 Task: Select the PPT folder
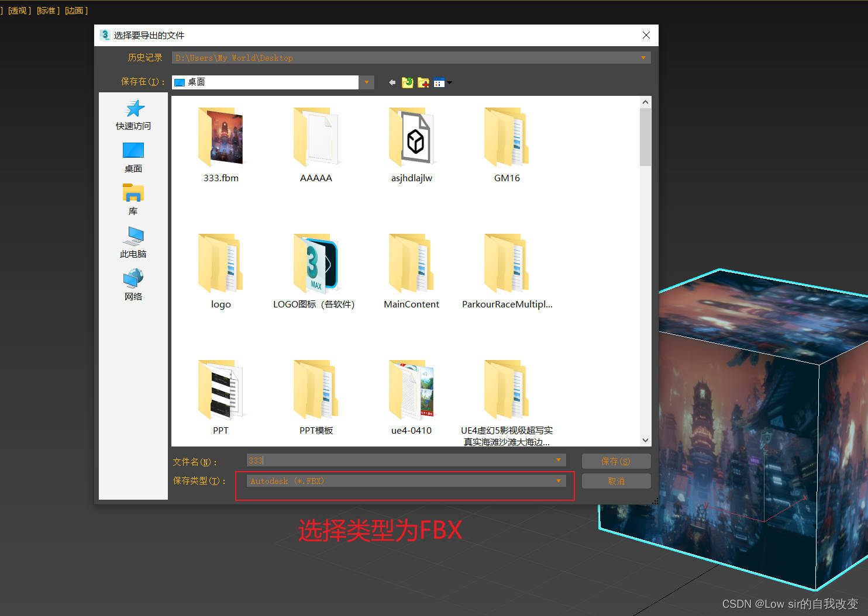pos(221,397)
